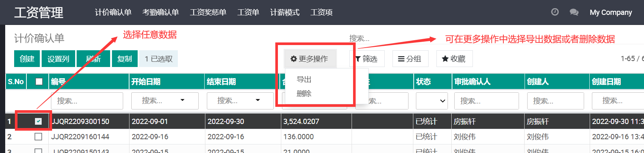Image resolution: width=644 pixels, height=153 pixels.
Task: Open the chat messages icon
Action: coord(574,12)
